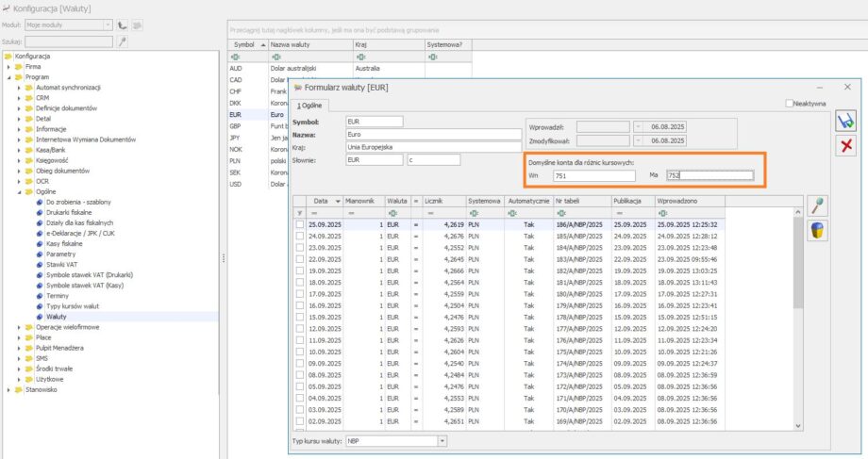The height and width of the screenshot is (459, 868).
Task: Open the Typ kursu waluty dropdown
Action: pos(442,440)
